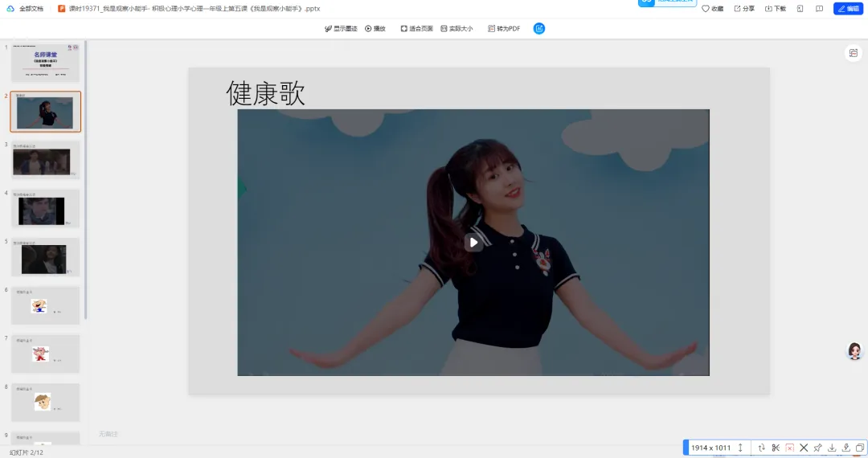Add file to favorites with 收藏

click(712, 9)
